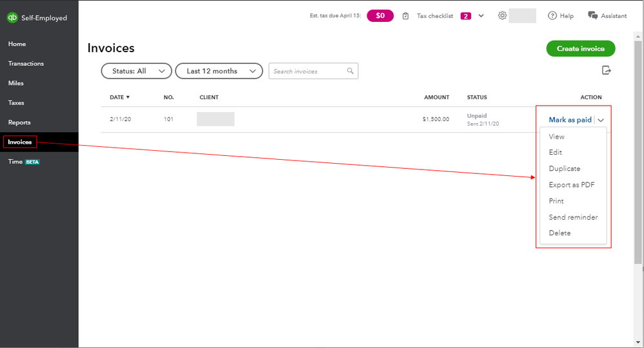
Task: Expand the Tax checklist chevron
Action: click(481, 15)
